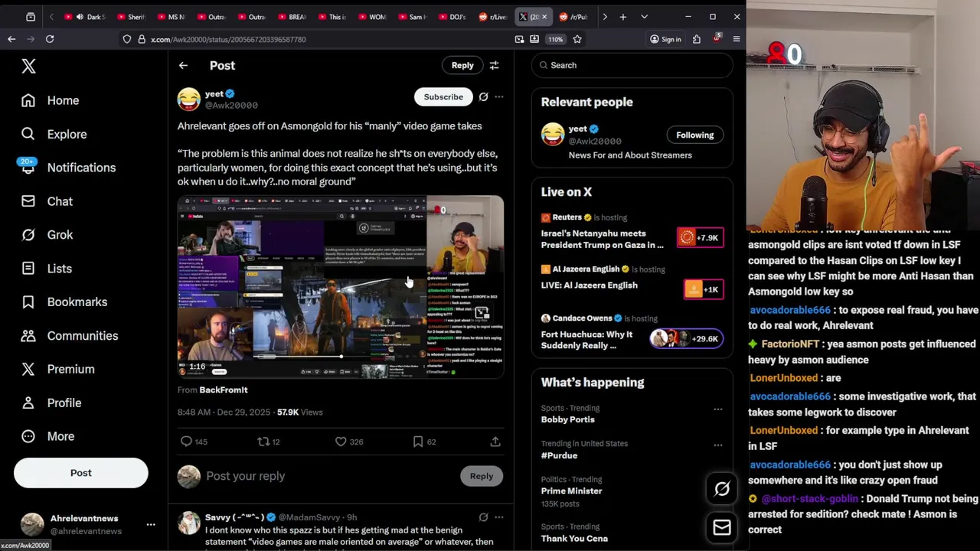The width and height of the screenshot is (980, 551).
Task: Open the X logo home icon
Action: point(28,66)
